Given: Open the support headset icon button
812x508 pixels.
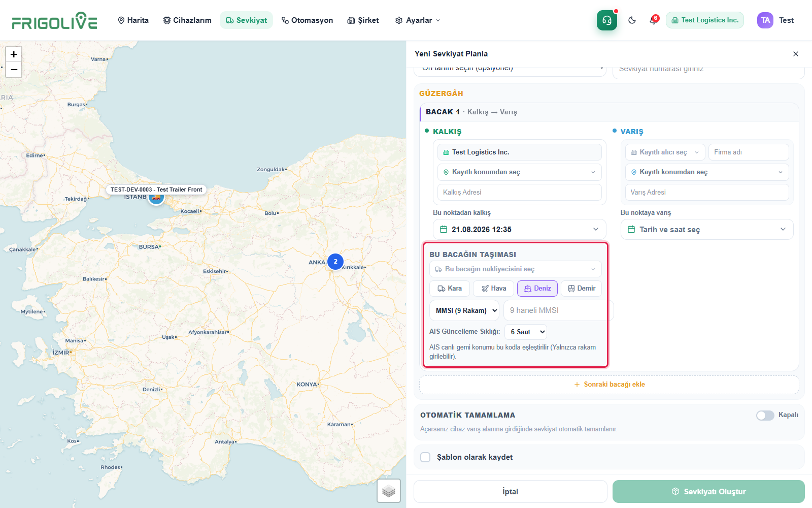Looking at the screenshot, I should [607, 20].
